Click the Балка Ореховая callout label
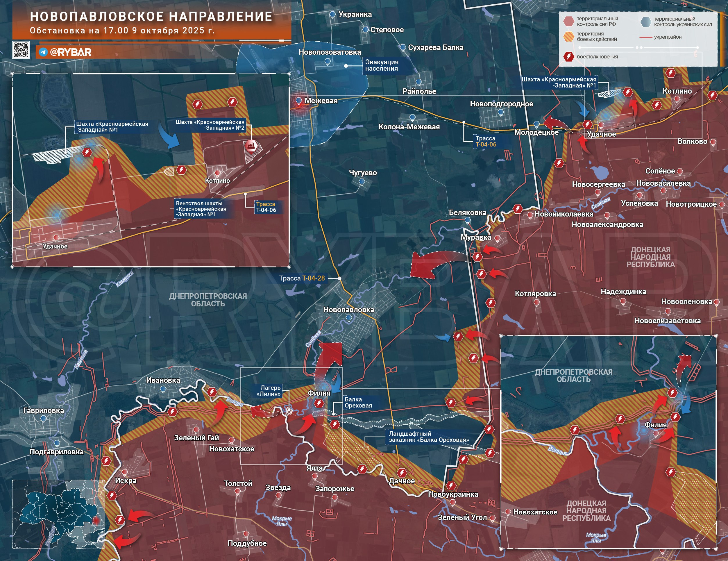 358,402
